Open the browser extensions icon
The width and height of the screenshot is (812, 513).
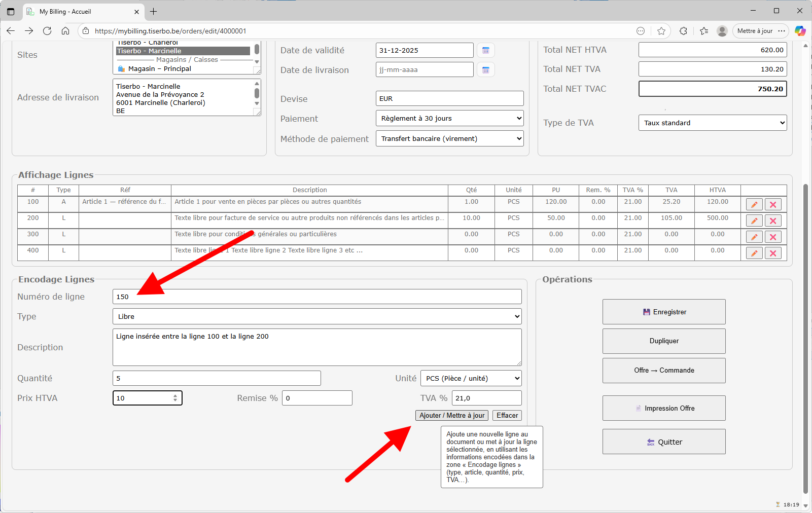click(683, 31)
